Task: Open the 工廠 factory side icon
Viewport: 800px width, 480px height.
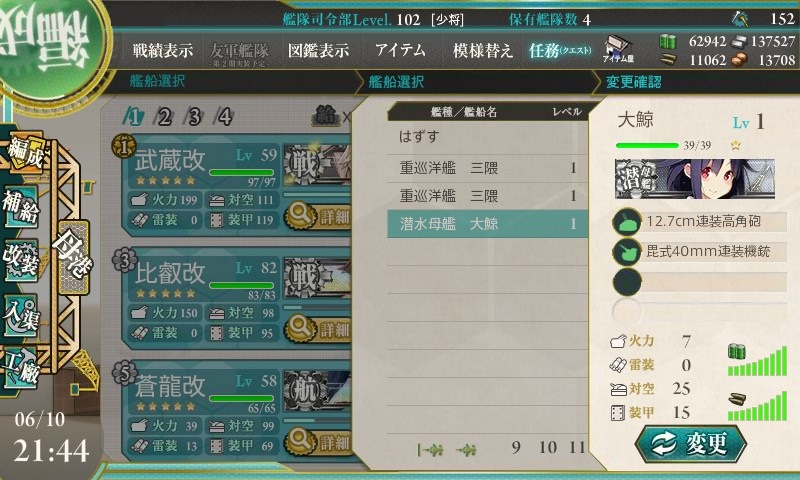Action: [21, 368]
